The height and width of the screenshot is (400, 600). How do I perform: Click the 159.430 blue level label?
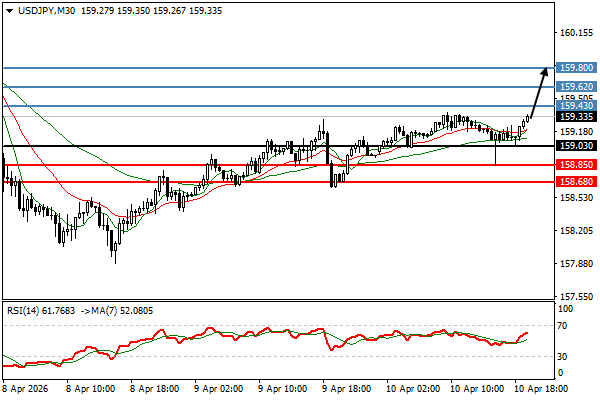coord(576,106)
